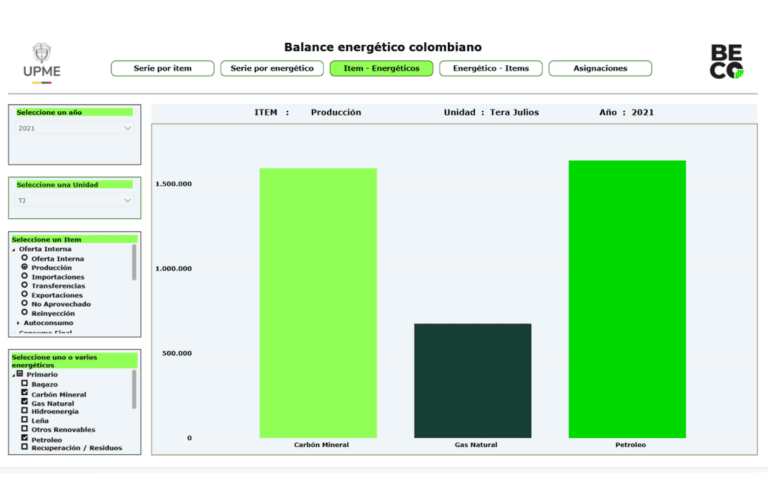Expand the Autoconsumo tree node

pyautogui.click(x=18, y=323)
